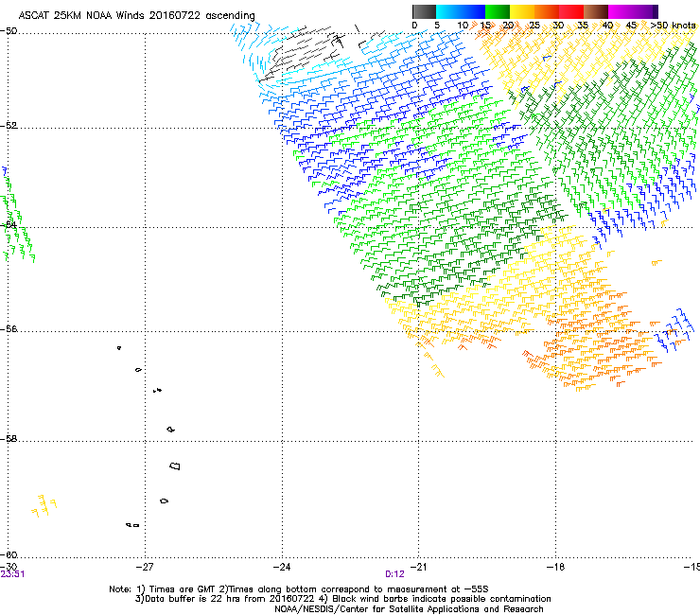Click the largest island outline near -58.5 latitude

click(x=175, y=466)
